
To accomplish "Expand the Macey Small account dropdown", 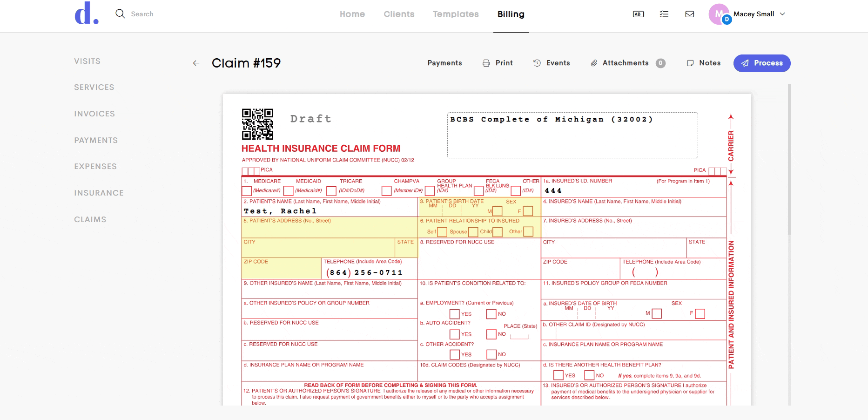I will point(782,14).
